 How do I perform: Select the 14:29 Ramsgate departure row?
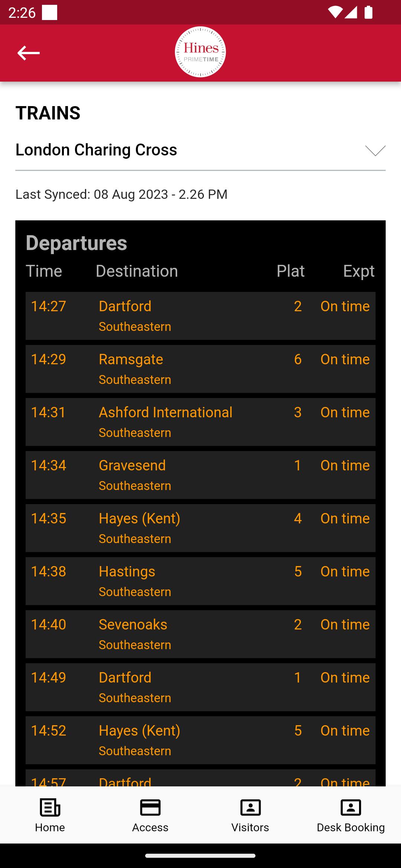pos(200,369)
